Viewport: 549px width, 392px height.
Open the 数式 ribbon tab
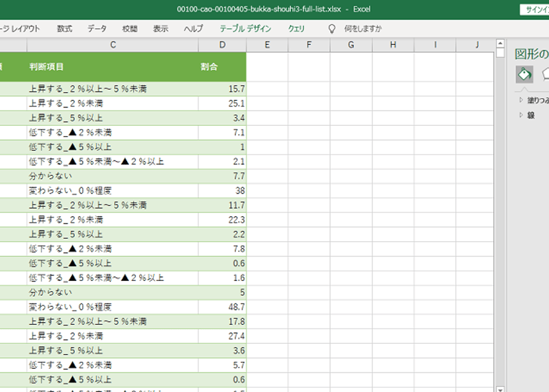65,29
